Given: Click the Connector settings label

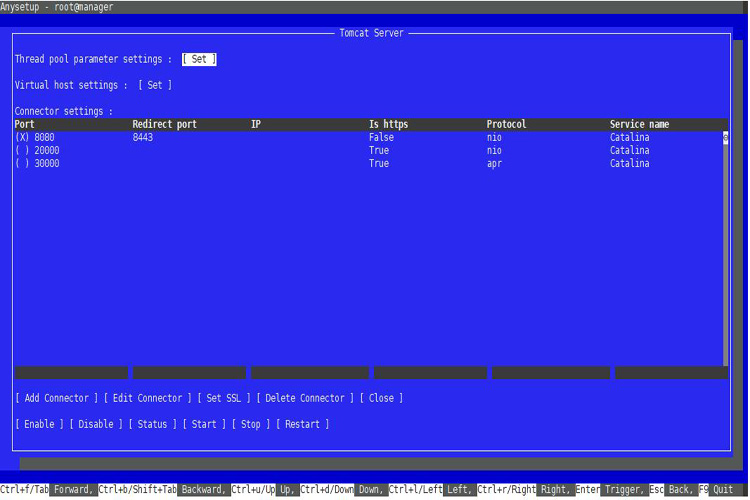Looking at the screenshot, I should 63,111.
